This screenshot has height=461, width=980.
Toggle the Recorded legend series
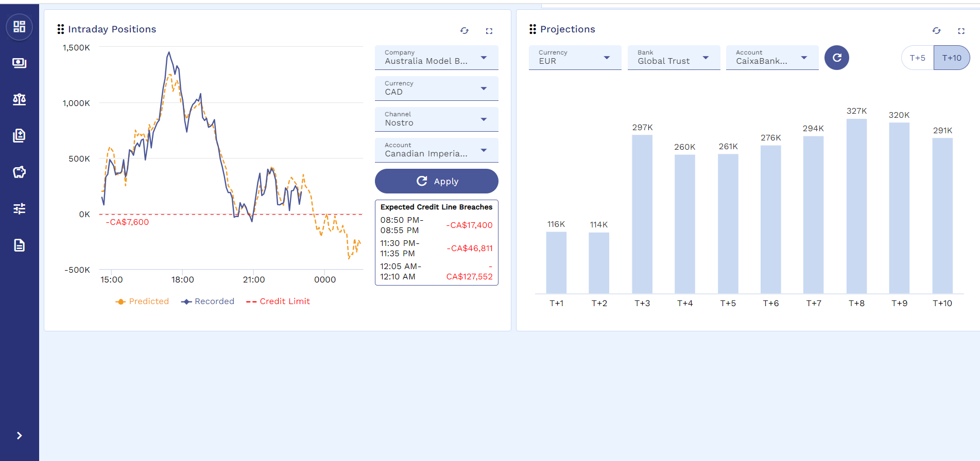(208, 302)
